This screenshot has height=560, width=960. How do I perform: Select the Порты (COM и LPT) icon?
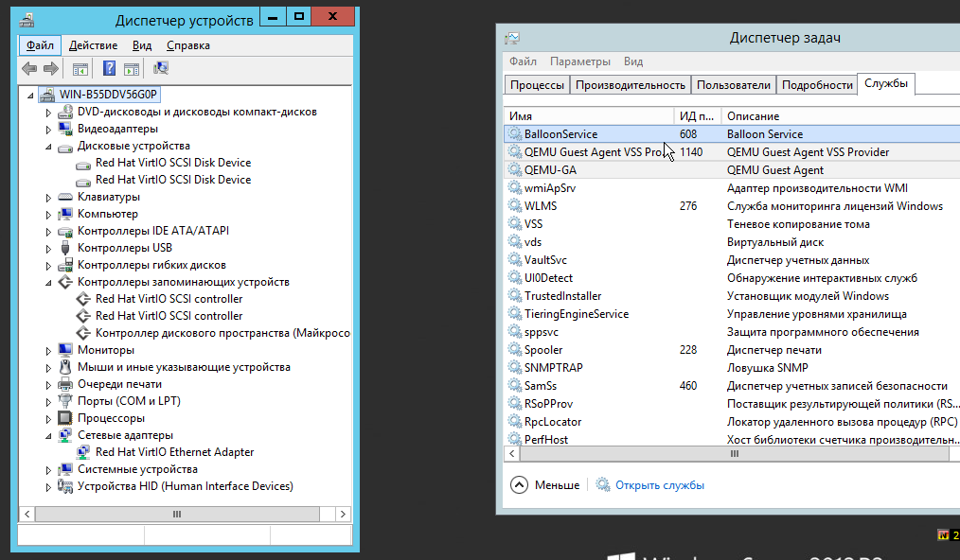65,401
